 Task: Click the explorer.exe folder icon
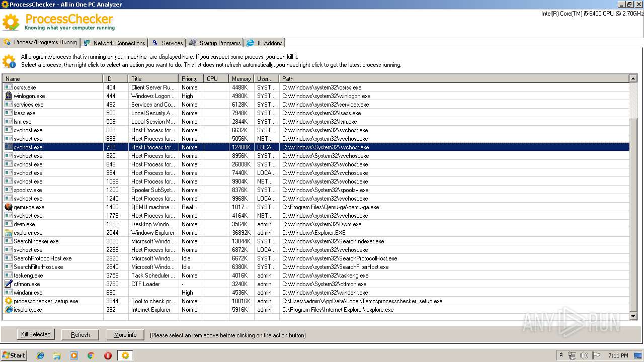(x=9, y=232)
